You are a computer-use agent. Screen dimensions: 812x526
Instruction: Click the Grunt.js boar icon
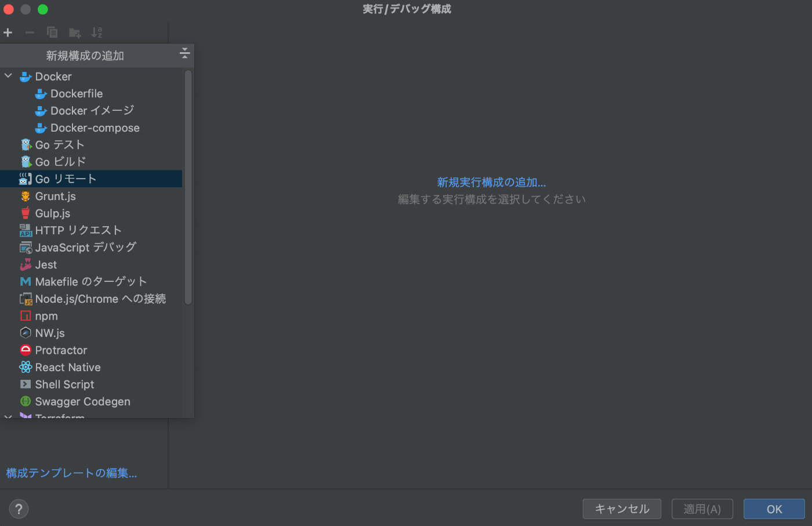(x=26, y=196)
